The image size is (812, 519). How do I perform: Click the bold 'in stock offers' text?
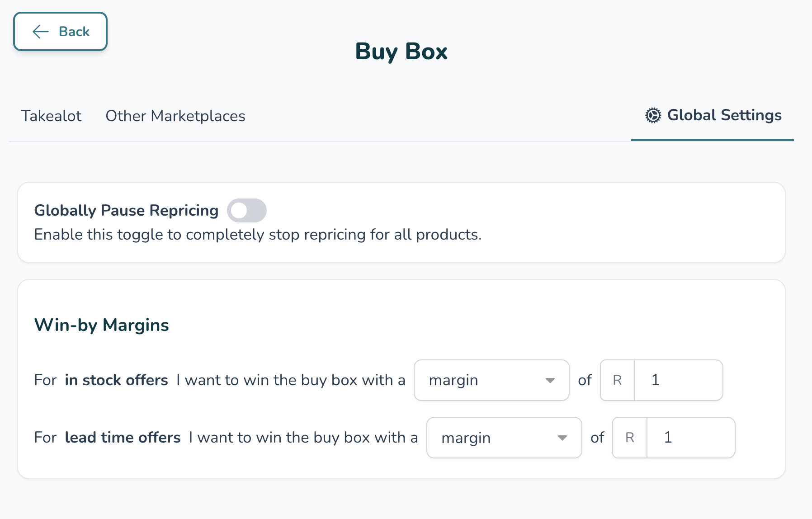click(116, 380)
